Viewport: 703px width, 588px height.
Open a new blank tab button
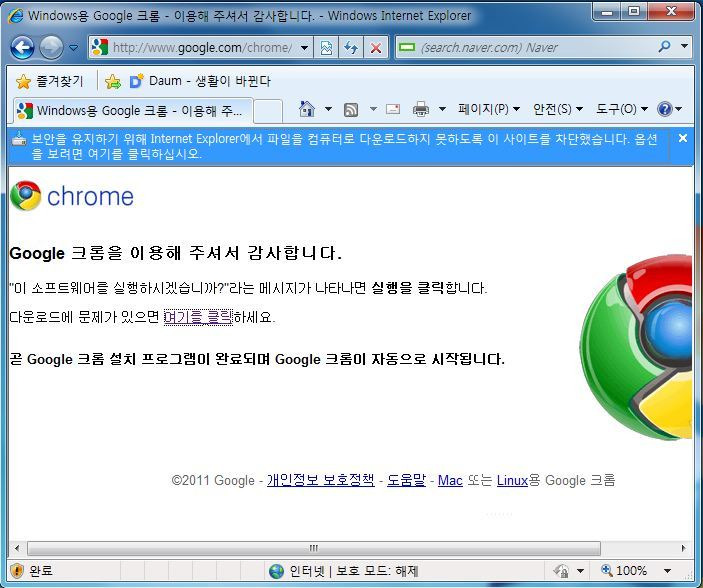click(268, 111)
